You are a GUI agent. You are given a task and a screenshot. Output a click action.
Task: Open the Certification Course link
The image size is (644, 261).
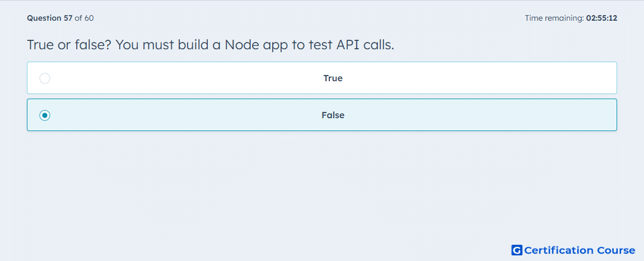[x=573, y=250]
